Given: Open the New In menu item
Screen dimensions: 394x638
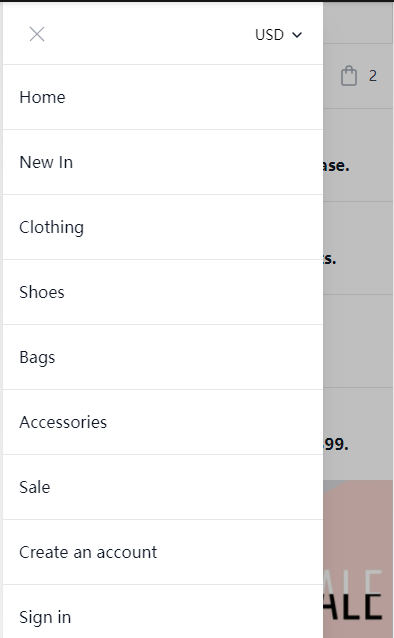Looking at the screenshot, I should 163,162.
